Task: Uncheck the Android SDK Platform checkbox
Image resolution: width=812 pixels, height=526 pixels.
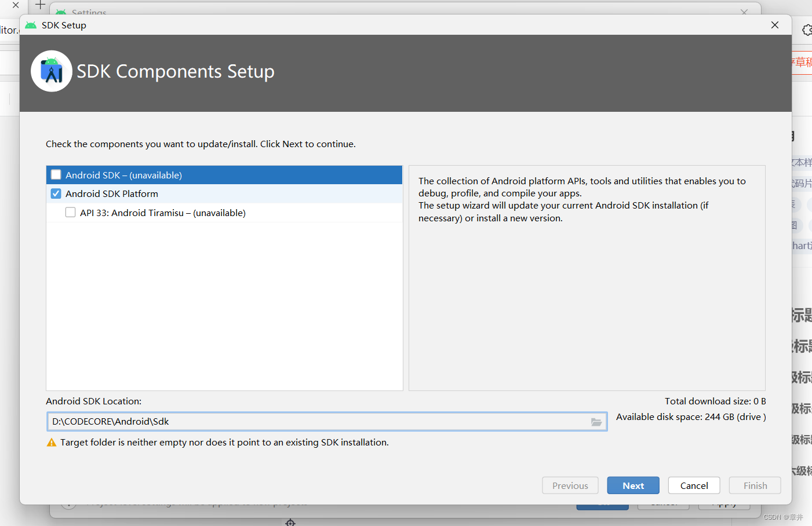Action: coord(56,193)
